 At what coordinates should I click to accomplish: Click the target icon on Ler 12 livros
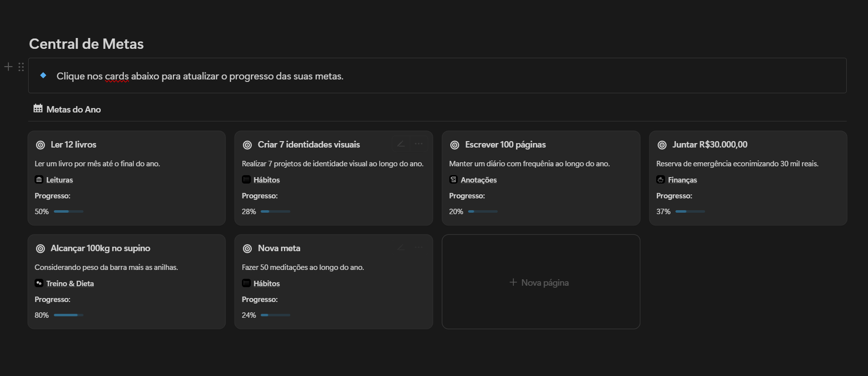click(x=40, y=145)
